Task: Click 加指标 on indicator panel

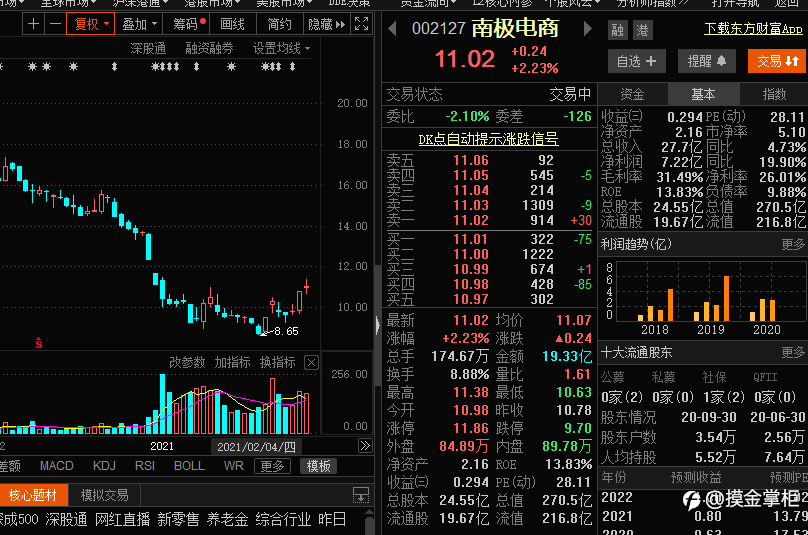Action: tap(232, 362)
